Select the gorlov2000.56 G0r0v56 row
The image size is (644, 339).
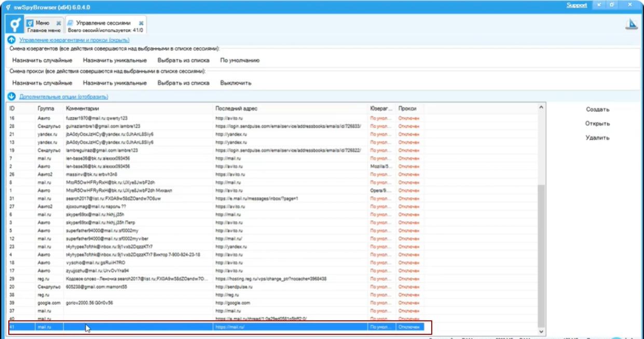216,303
